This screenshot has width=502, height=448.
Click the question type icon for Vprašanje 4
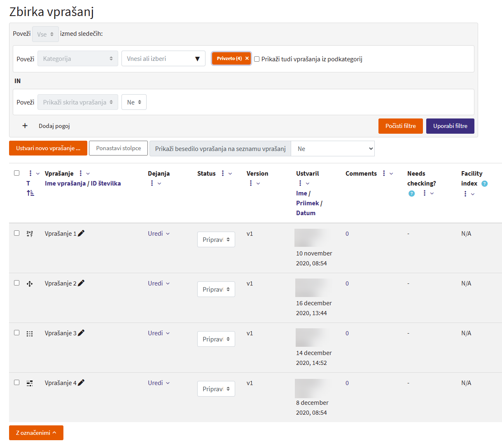coord(30,383)
